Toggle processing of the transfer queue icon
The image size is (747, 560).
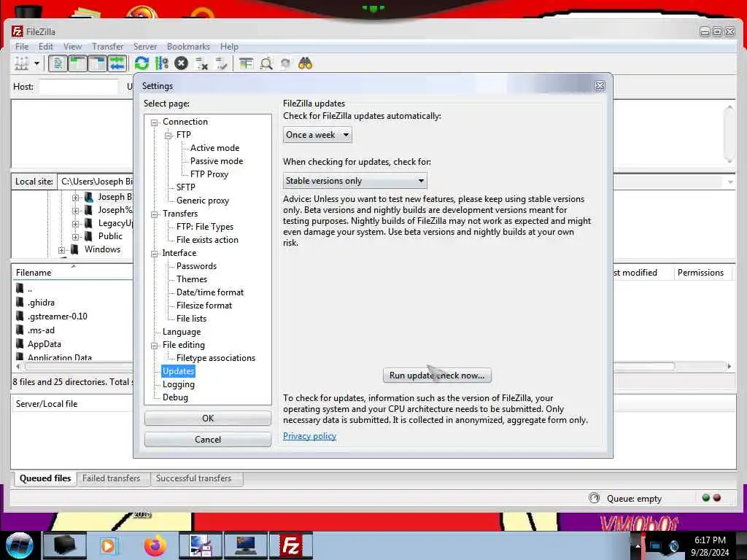(161, 63)
